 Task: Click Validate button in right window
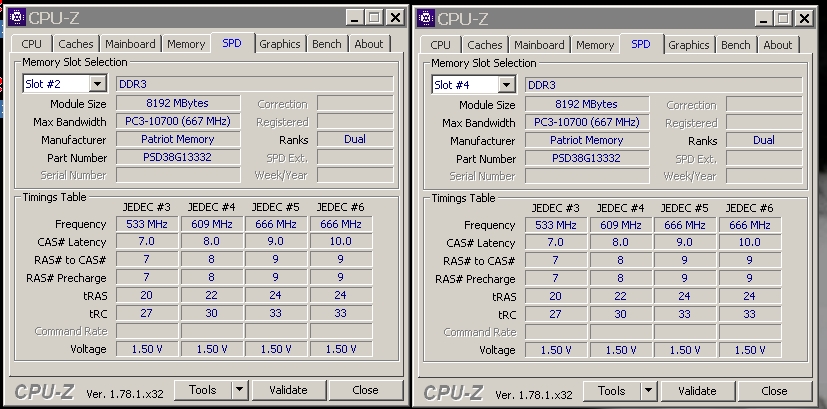coord(697,391)
